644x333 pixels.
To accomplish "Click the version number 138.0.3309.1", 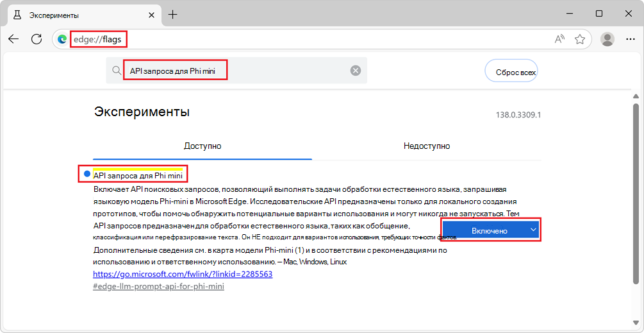I will click(518, 115).
